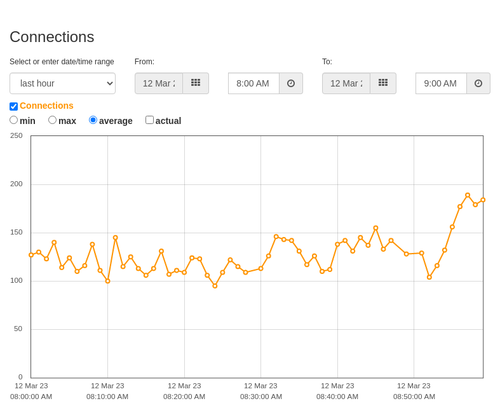The width and height of the screenshot is (500, 403).
Task: Uncheck the orange Connections series checkbox
Action: (x=14, y=106)
